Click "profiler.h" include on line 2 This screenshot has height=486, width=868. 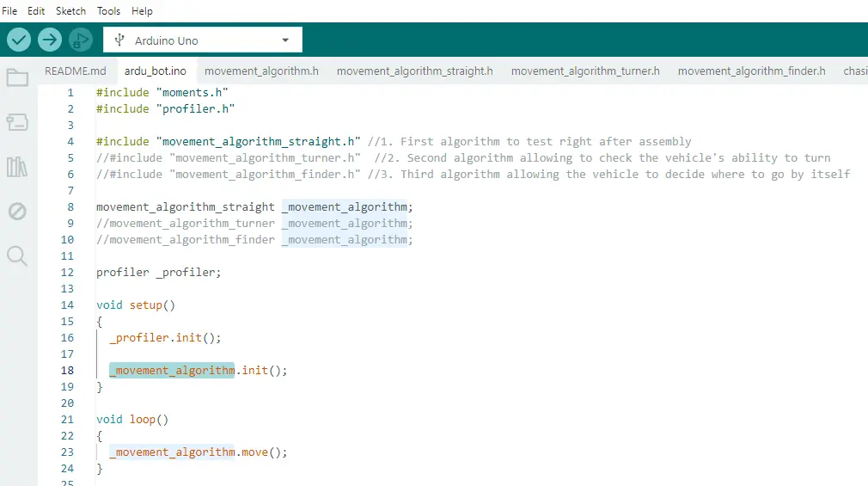coord(195,108)
